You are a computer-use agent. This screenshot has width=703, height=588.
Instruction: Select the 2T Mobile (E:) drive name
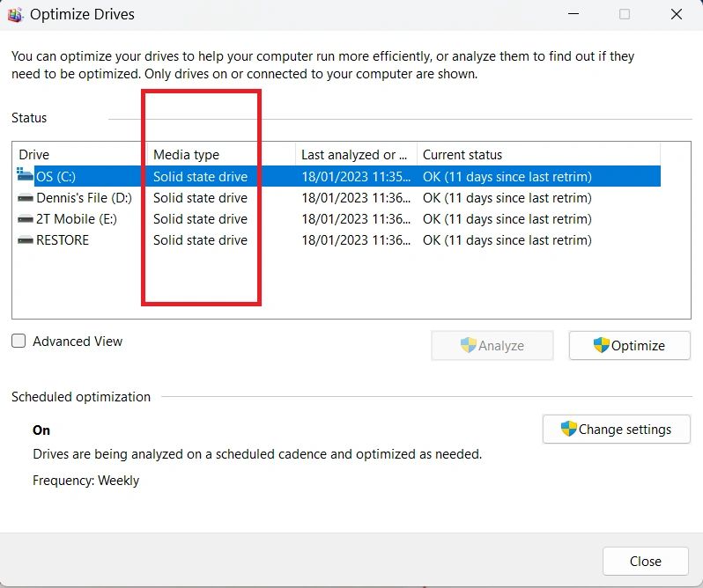click(76, 219)
